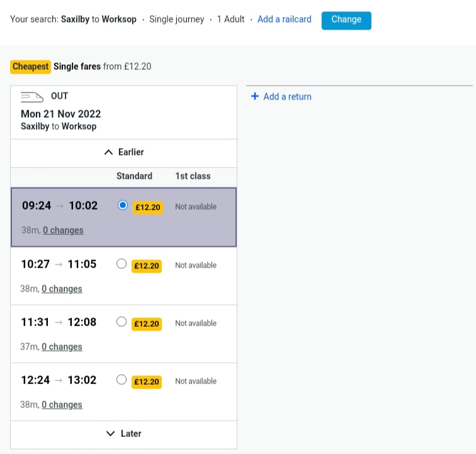Click the 1 Adult search summary text
Screen dimensions: 476x454
230,20
